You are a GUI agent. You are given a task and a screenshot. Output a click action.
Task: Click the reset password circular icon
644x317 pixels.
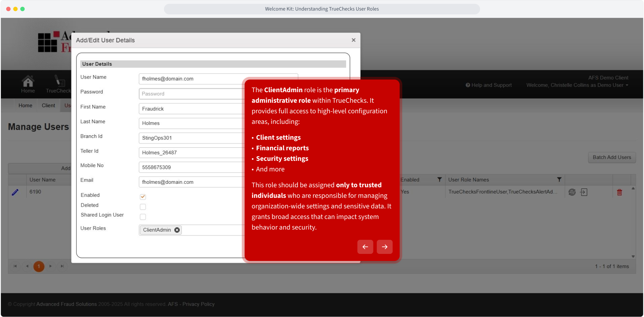(572, 192)
